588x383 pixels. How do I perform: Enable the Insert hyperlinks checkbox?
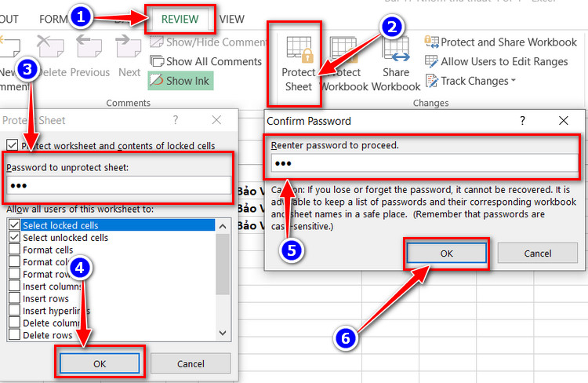[14, 311]
